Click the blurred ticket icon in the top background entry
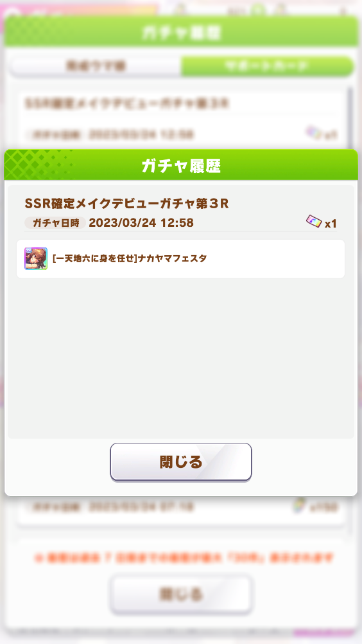Viewport: 362px width, 644px height. pos(314,132)
